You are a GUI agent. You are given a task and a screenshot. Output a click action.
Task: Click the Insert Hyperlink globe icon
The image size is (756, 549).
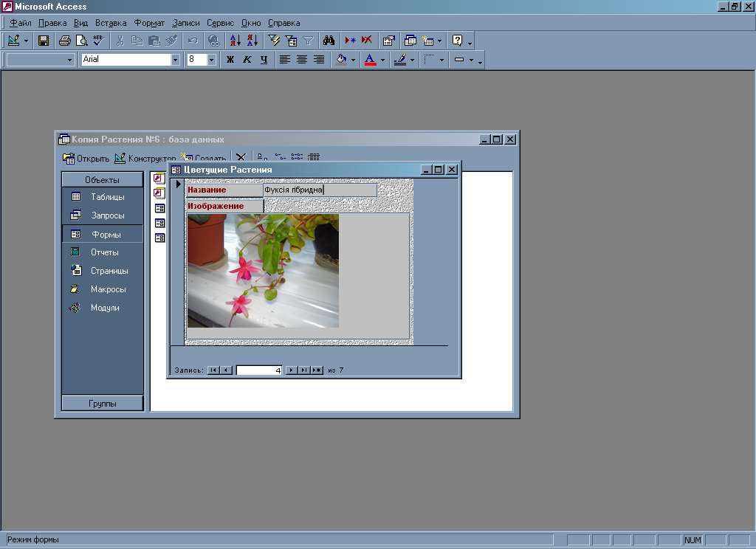click(x=214, y=41)
